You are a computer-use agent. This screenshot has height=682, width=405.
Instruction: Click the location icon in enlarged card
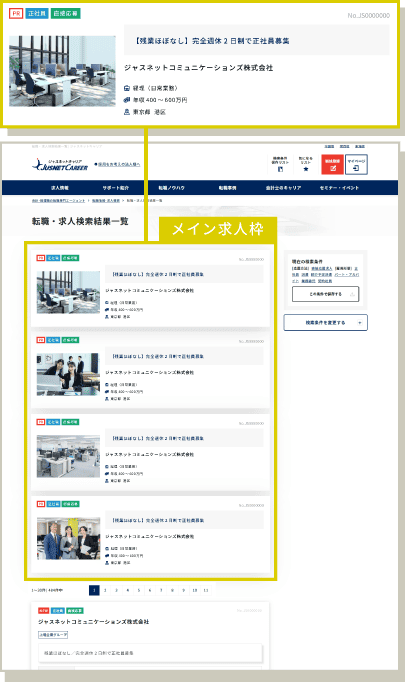tap(127, 112)
